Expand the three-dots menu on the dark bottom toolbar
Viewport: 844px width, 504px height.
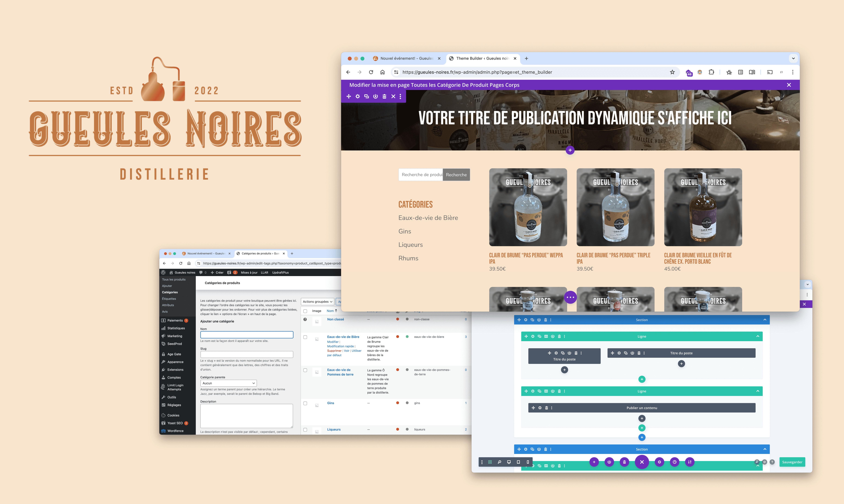[x=482, y=462]
